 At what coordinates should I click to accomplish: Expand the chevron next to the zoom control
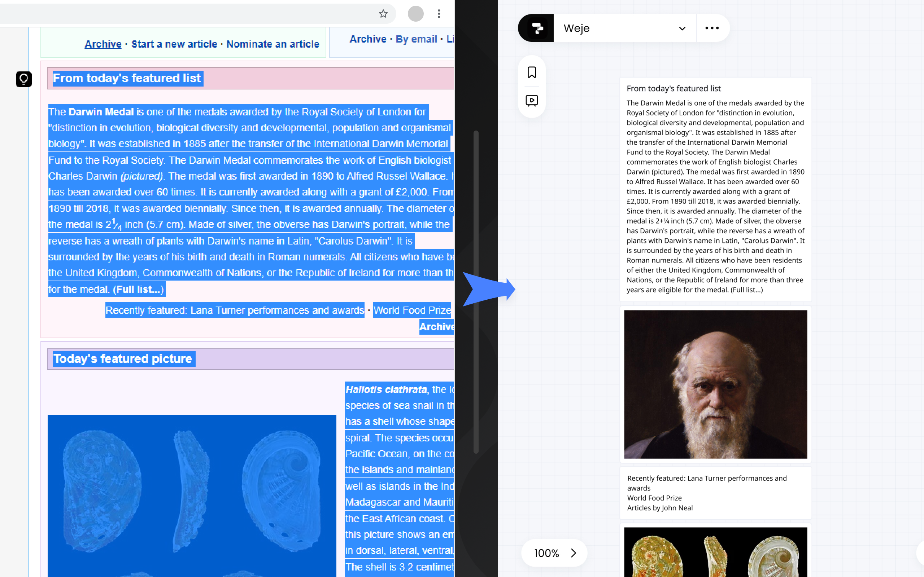click(x=573, y=552)
